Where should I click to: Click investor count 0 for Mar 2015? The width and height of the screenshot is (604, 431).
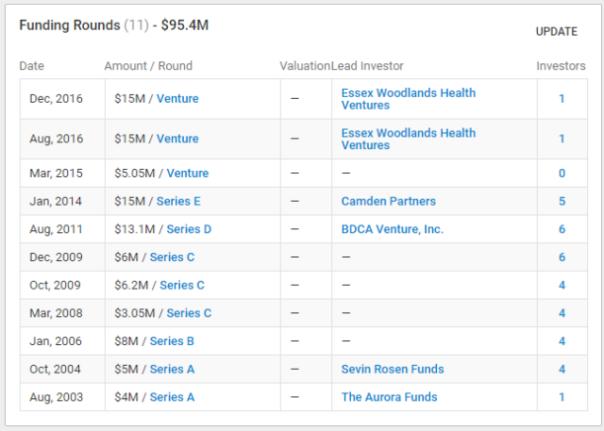point(562,173)
